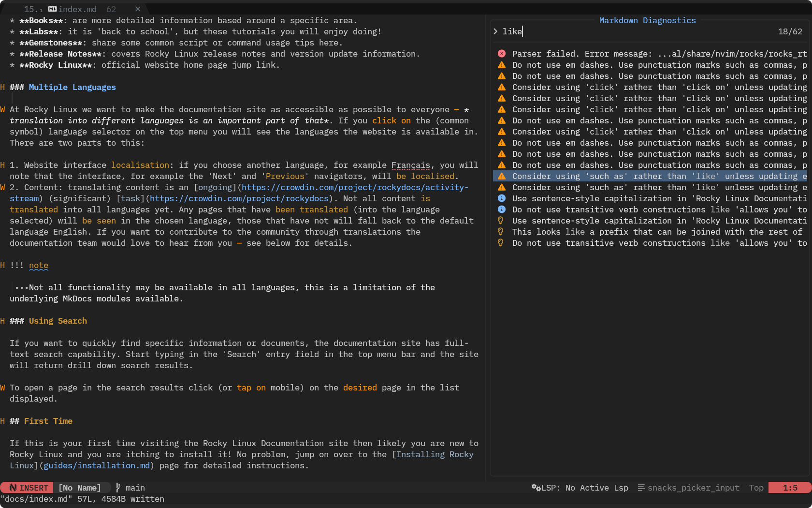The image size is (812, 508).
Task: Click the '[No Name]' buffer name in the status line
Action: coord(80,488)
